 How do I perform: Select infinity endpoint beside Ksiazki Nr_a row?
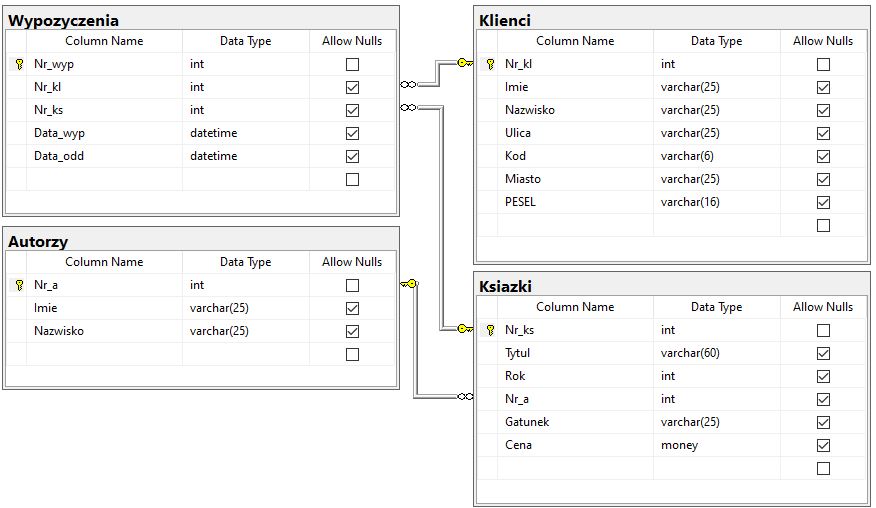tap(464, 397)
